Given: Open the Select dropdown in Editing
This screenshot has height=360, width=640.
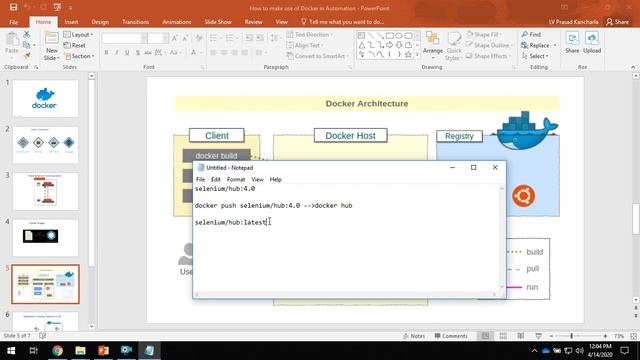Looking at the screenshot, I should [x=535, y=56].
